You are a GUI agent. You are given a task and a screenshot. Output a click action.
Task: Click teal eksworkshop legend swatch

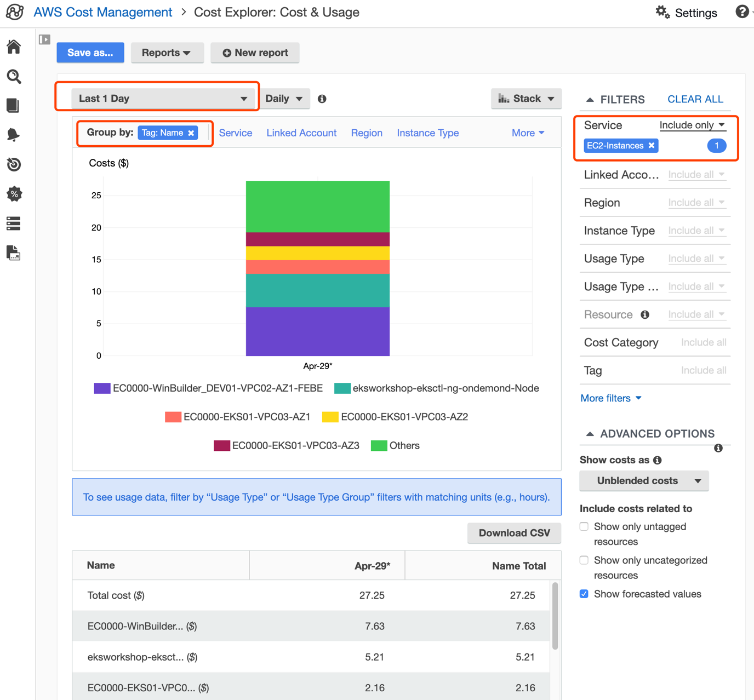click(342, 388)
